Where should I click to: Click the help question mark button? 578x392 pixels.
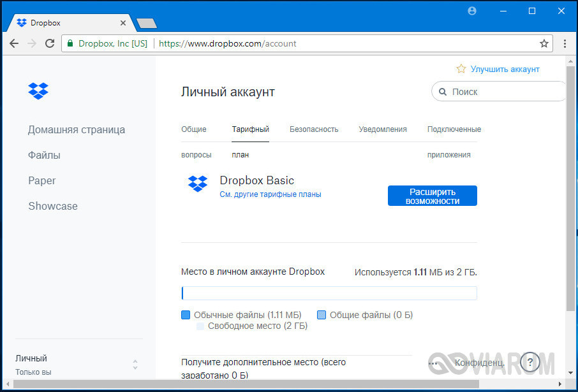click(x=530, y=362)
